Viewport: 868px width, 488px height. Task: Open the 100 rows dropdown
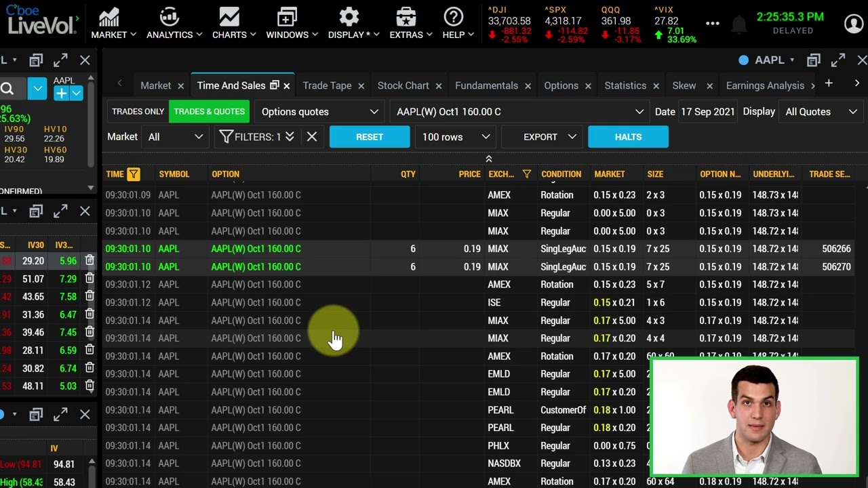(x=454, y=137)
